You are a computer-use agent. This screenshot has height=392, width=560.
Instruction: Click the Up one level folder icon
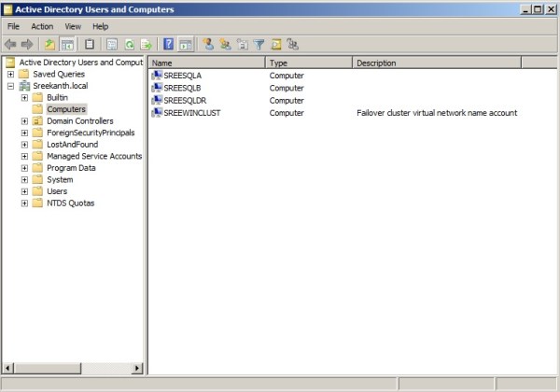pos(49,44)
